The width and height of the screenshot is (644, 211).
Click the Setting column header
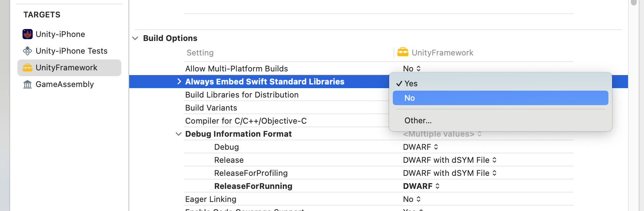[x=200, y=53]
